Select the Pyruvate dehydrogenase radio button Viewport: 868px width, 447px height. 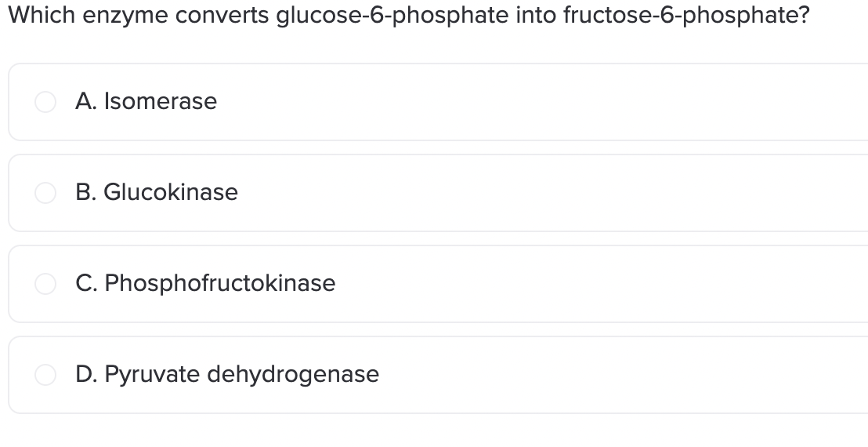click(45, 374)
